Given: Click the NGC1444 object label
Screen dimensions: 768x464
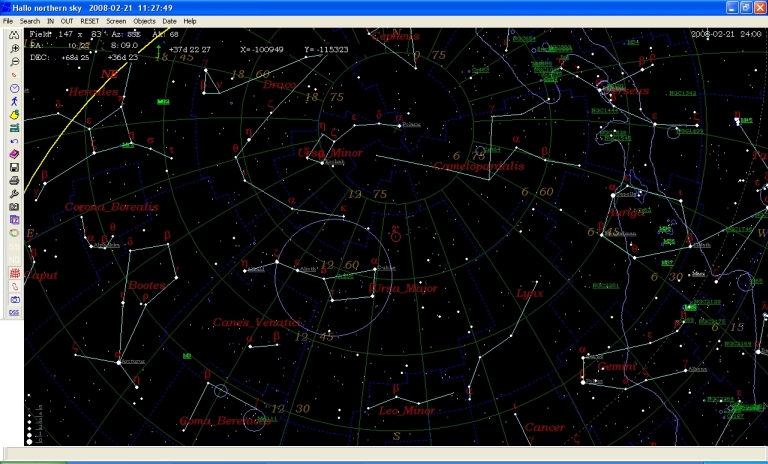Looking at the screenshot, I should pyautogui.click(x=604, y=111).
